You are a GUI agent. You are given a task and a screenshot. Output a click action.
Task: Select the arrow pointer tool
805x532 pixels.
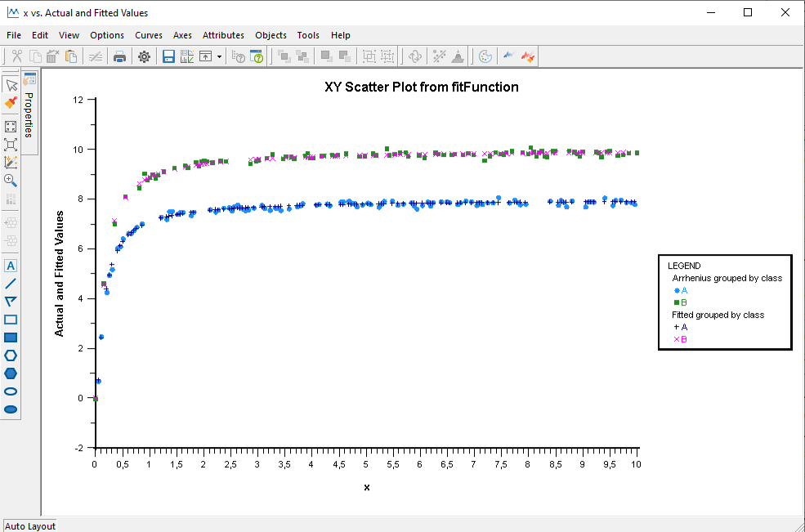(x=11, y=85)
